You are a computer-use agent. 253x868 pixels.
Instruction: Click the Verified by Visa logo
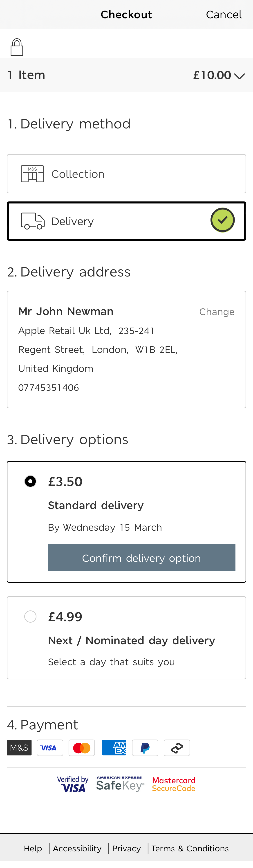(x=73, y=784)
